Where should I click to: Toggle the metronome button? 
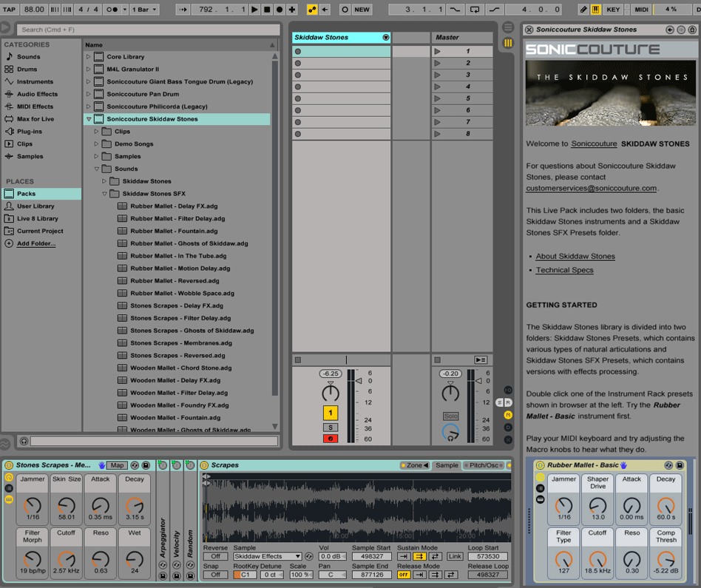[112, 10]
